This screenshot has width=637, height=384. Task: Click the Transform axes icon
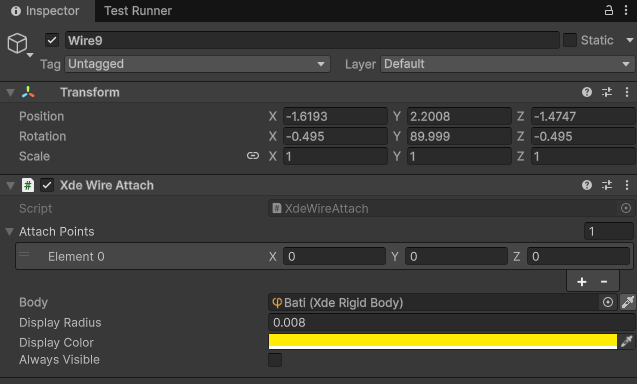[x=28, y=92]
